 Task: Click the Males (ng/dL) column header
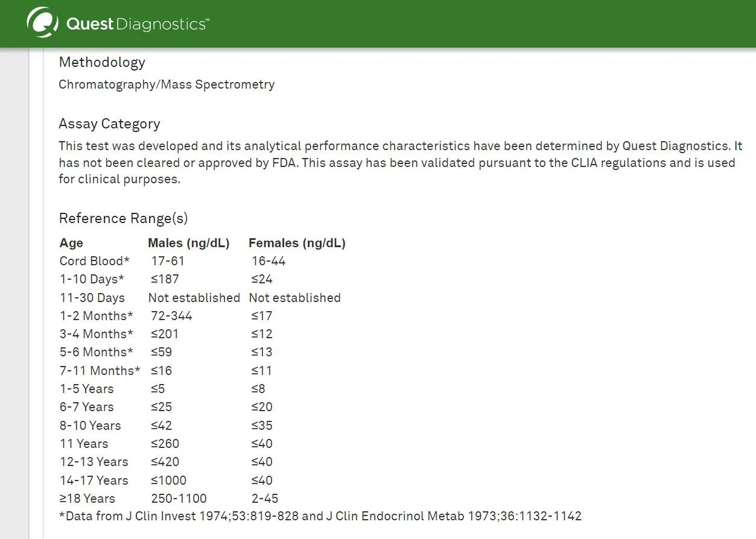click(x=188, y=243)
